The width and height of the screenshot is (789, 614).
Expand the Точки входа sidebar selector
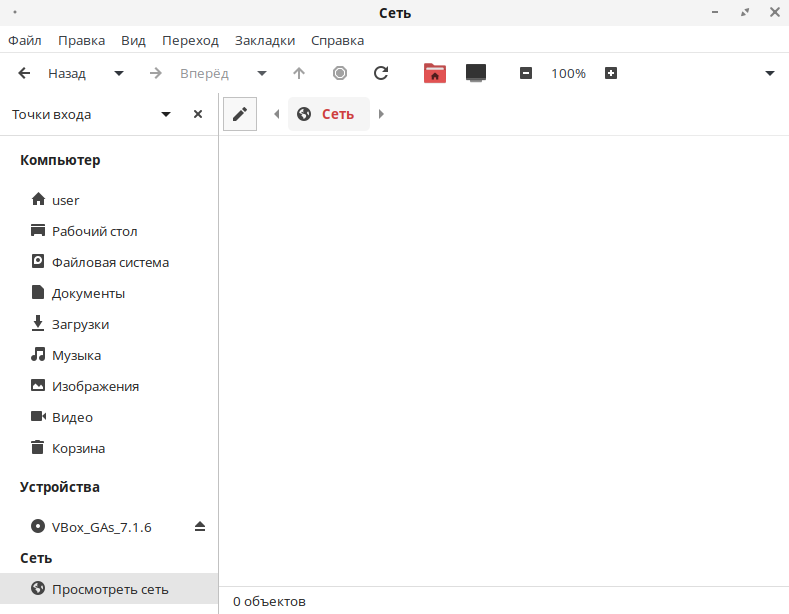(166, 114)
